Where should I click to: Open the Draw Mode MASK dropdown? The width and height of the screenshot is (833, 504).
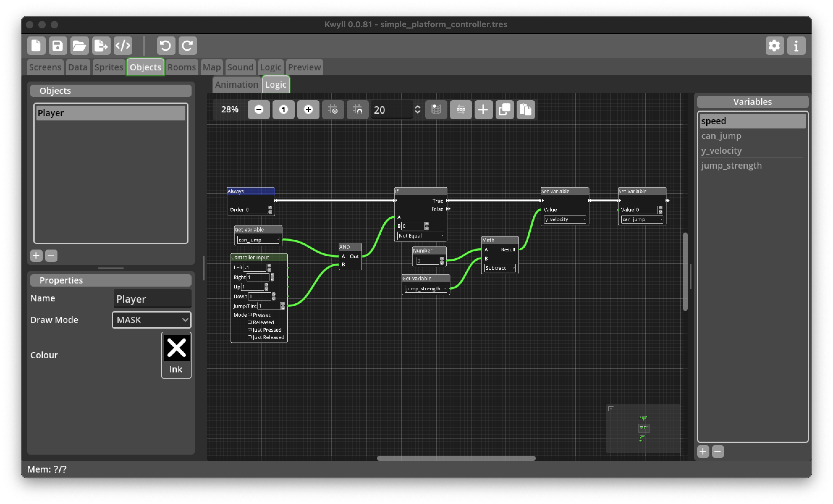click(x=151, y=320)
